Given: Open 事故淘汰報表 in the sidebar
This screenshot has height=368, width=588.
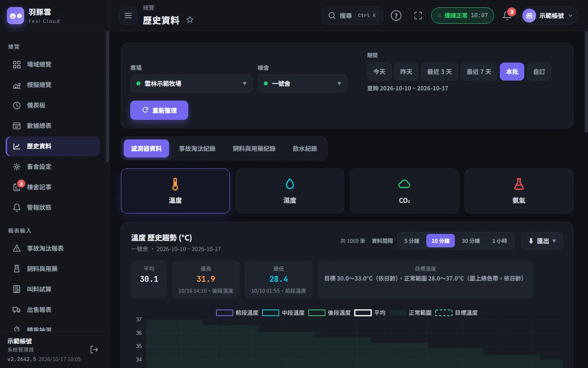Looking at the screenshot, I should tap(53, 249).
